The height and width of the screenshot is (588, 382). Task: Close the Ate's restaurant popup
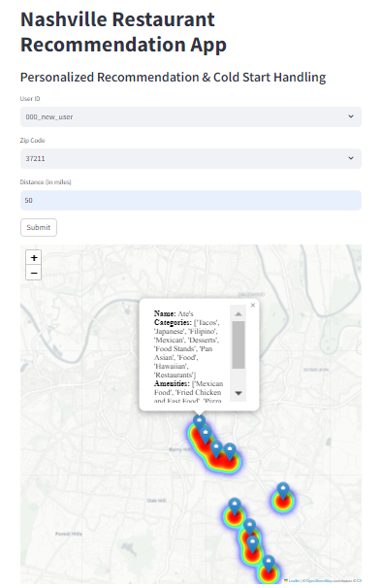point(253,305)
